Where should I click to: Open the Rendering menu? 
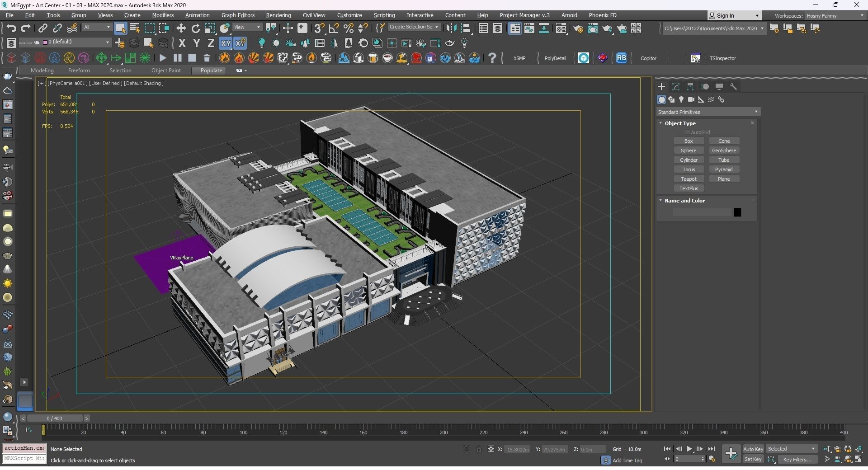278,15
